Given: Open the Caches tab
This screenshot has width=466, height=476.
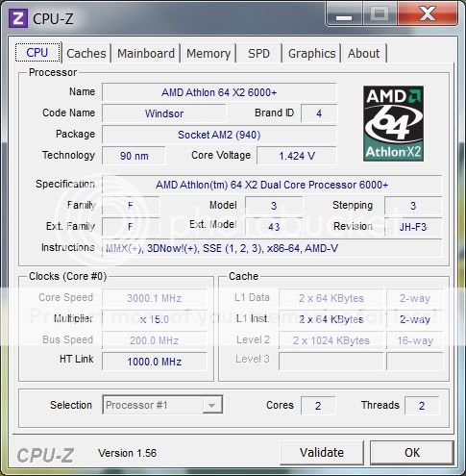Looking at the screenshot, I should click(86, 53).
